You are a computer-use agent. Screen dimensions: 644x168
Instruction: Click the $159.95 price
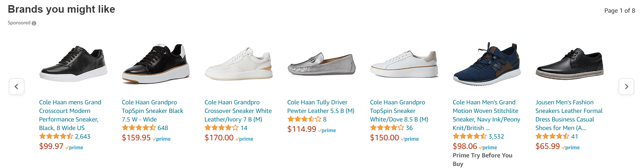pos(136,138)
